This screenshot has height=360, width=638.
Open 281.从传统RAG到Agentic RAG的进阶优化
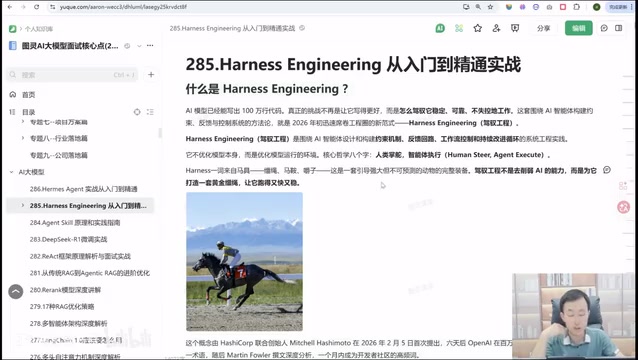pyautogui.click(x=90, y=273)
